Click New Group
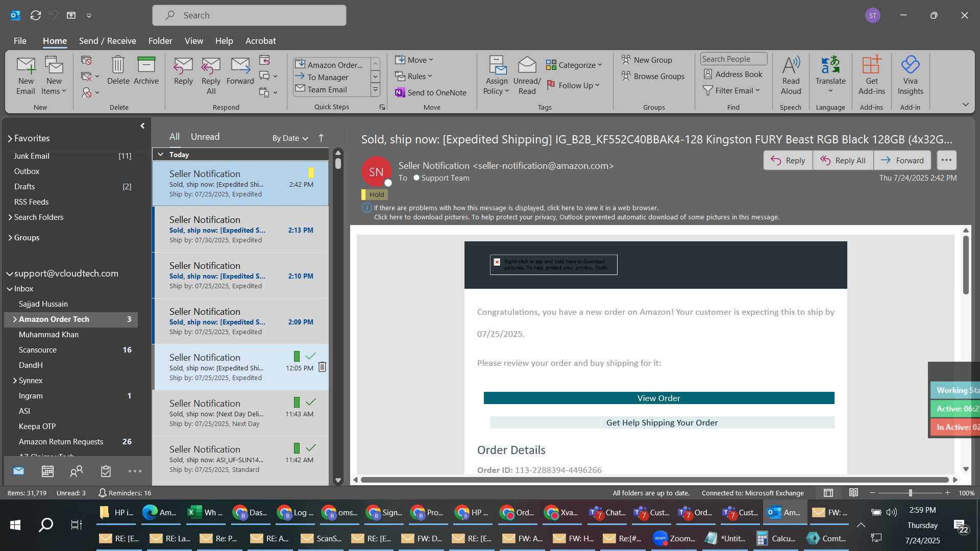Image resolution: width=980 pixels, height=551 pixels. click(x=647, y=60)
